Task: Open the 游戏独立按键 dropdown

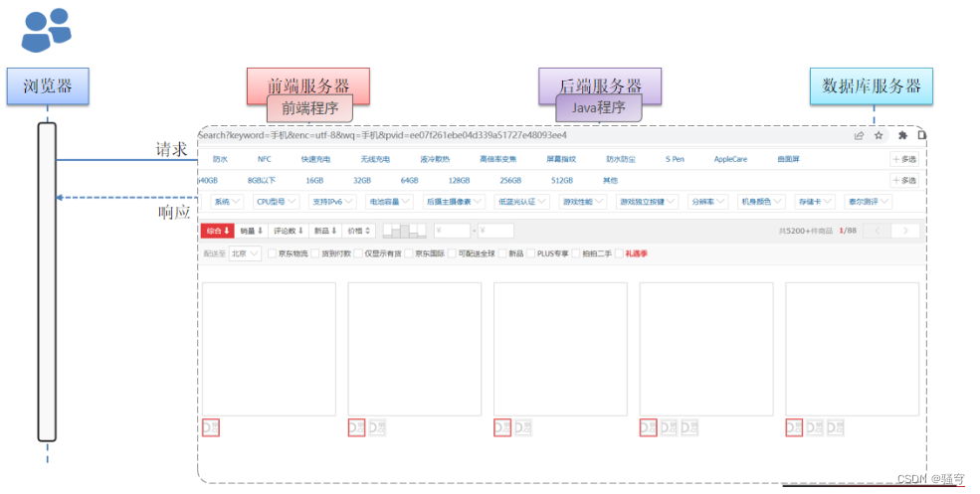Action: pyautogui.click(x=647, y=202)
